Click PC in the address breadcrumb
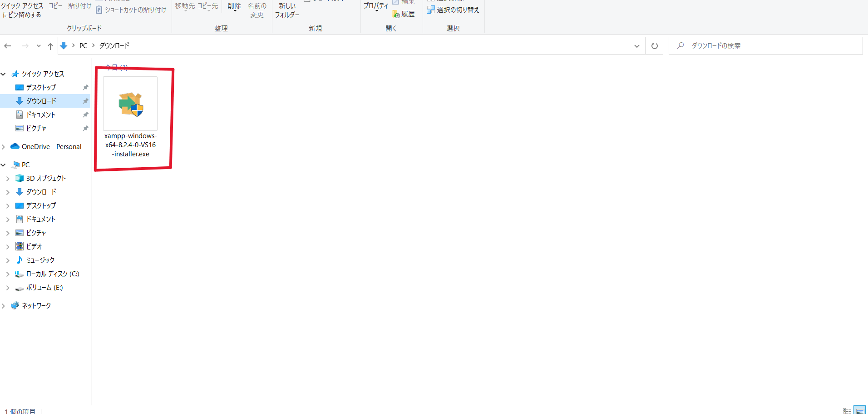This screenshot has height=414, width=868. click(83, 46)
